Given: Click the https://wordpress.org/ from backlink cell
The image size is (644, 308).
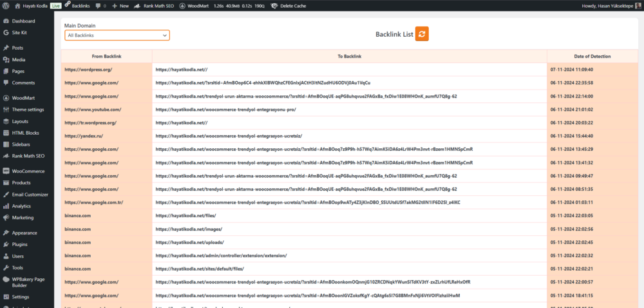Looking at the screenshot, I should click(106, 70).
